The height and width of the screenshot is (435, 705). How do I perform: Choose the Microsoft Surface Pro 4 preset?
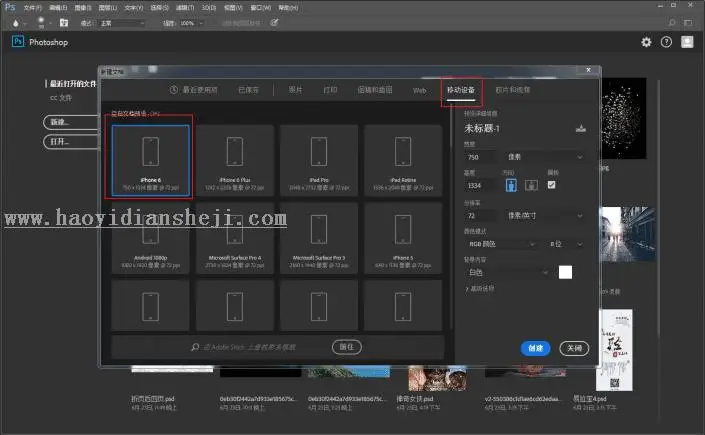(235, 238)
